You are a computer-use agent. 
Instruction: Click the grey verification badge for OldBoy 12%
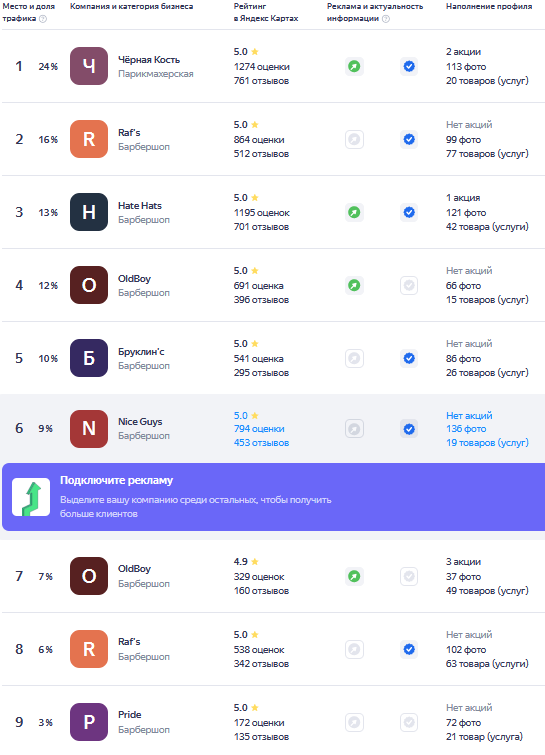pos(409,286)
